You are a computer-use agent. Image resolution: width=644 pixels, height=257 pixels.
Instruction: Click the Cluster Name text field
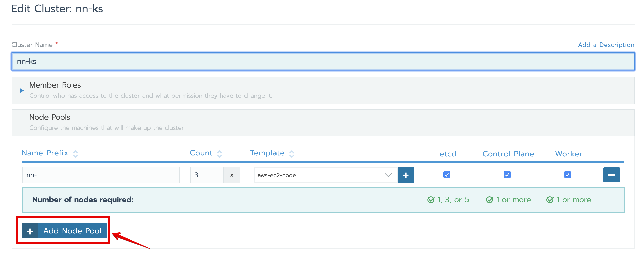coord(323,61)
